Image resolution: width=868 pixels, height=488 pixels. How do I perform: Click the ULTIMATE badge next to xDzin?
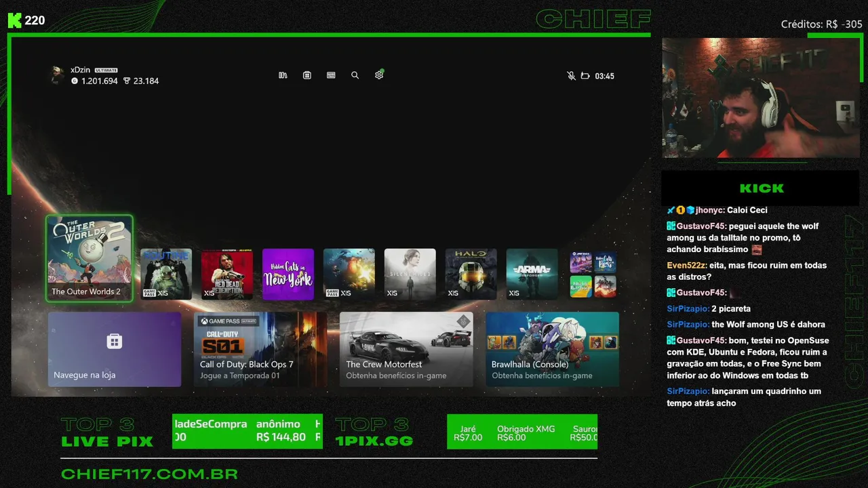(x=106, y=70)
